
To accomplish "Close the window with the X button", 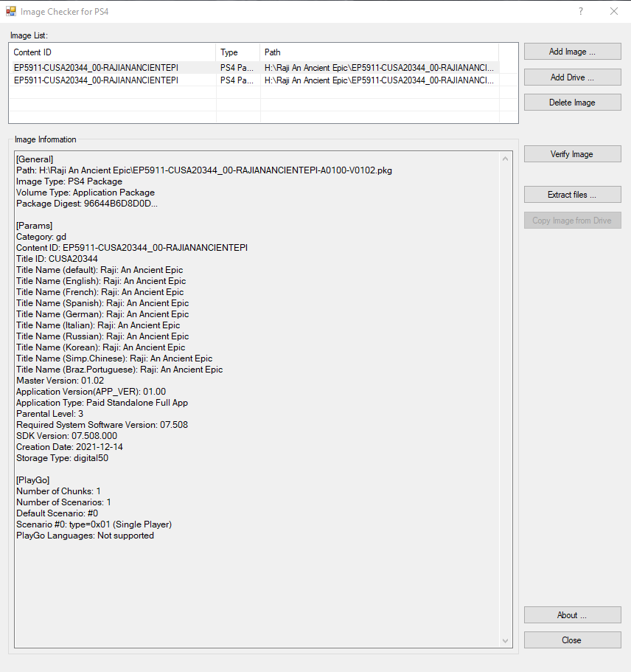I will (614, 11).
